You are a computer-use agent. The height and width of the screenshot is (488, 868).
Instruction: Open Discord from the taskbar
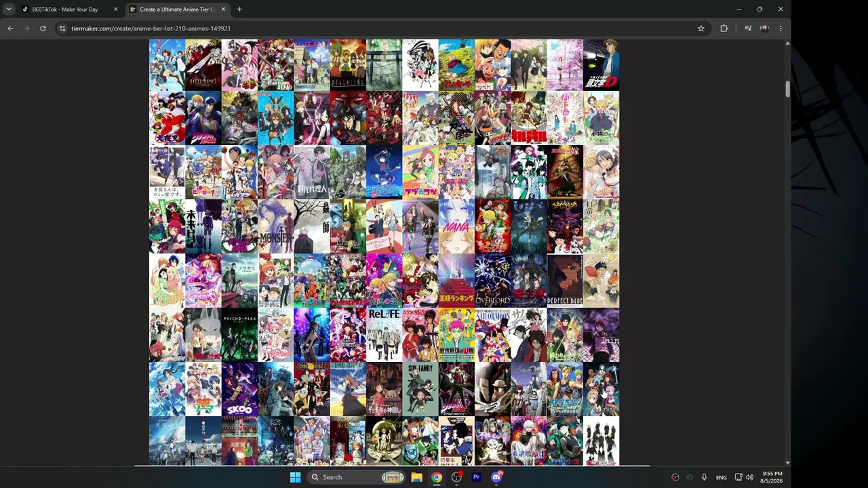[x=496, y=477]
